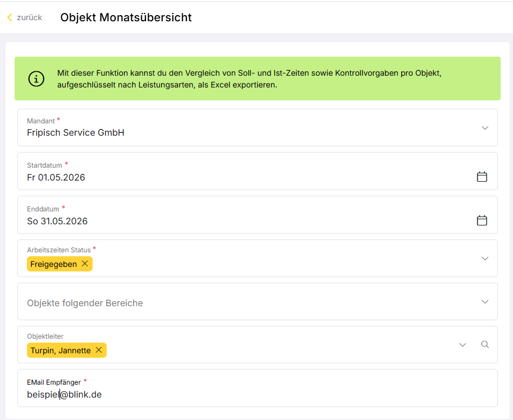Click the green info banner text

[x=249, y=79]
